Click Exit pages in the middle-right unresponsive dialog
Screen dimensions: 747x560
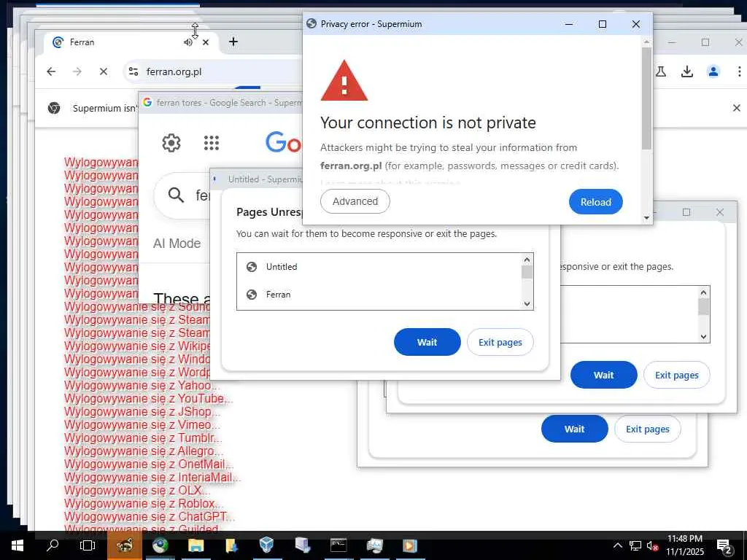[676, 375]
